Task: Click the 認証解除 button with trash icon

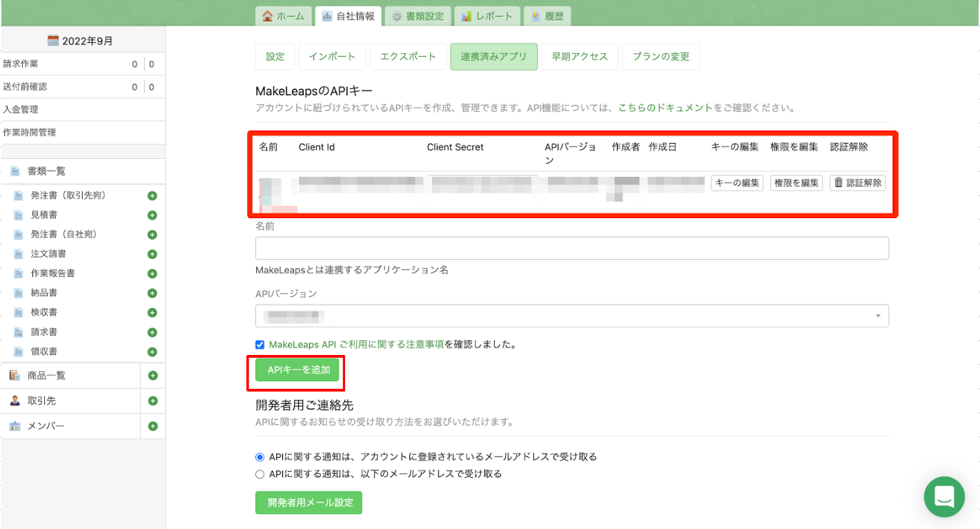Action: (858, 183)
